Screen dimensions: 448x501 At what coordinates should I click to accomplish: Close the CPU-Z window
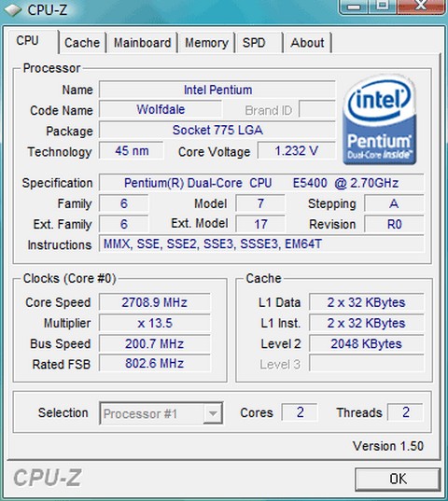tap(421, 6)
